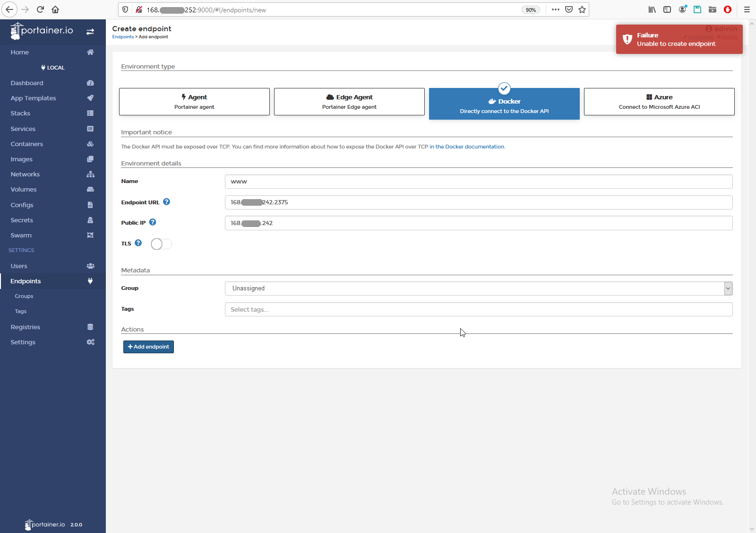Dismiss the Failure notification toast
The height and width of the screenshot is (533, 756).
click(679, 39)
